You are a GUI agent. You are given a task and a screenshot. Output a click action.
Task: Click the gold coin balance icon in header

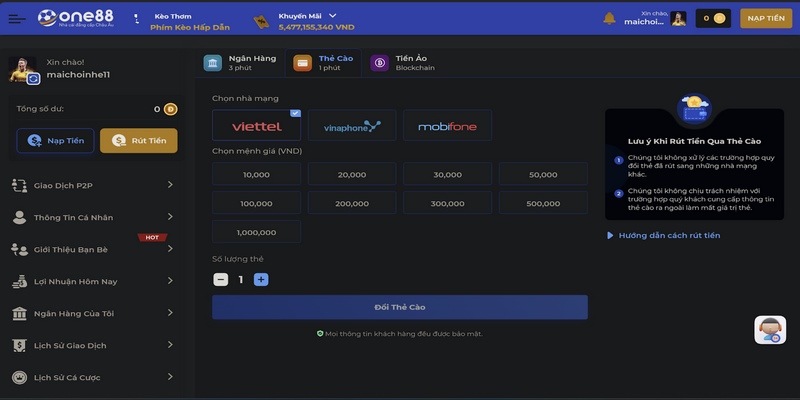[719, 18]
